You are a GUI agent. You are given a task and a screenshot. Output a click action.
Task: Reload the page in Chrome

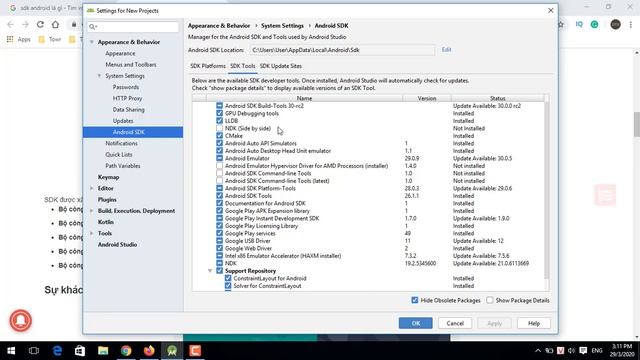pos(40,24)
